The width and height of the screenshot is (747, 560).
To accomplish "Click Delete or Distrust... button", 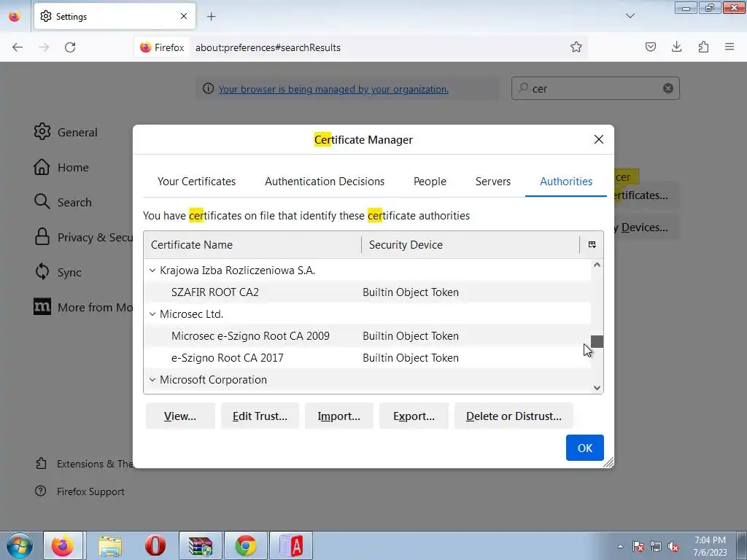I will click(x=514, y=416).
